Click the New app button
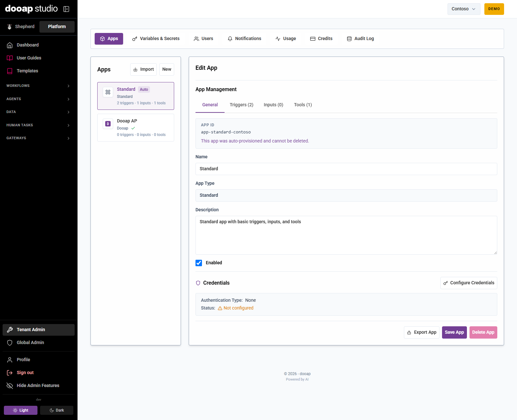 click(167, 69)
